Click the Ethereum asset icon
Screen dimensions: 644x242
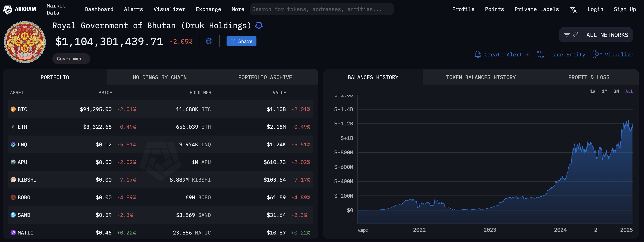point(13,127)
